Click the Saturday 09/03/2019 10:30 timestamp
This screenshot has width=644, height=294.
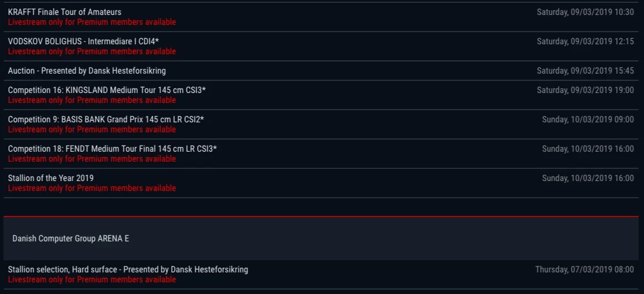tap(585, 12)
